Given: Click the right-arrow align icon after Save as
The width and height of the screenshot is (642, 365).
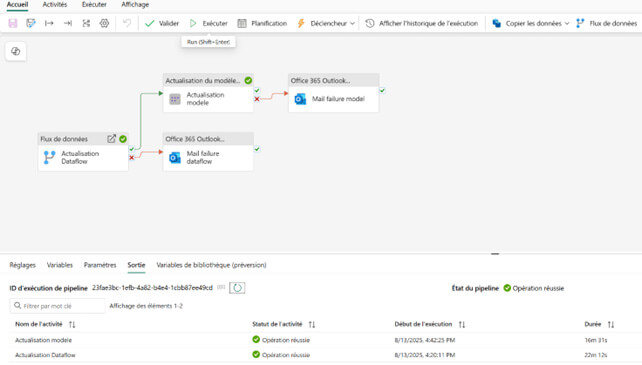Looking at the screenshot, I should point(49,23).
